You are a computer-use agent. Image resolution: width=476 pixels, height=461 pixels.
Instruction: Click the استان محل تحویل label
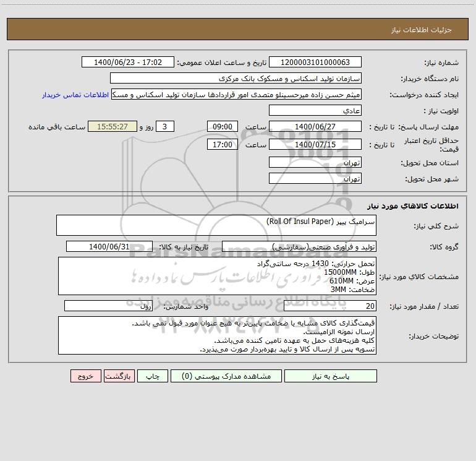(430, 163)
